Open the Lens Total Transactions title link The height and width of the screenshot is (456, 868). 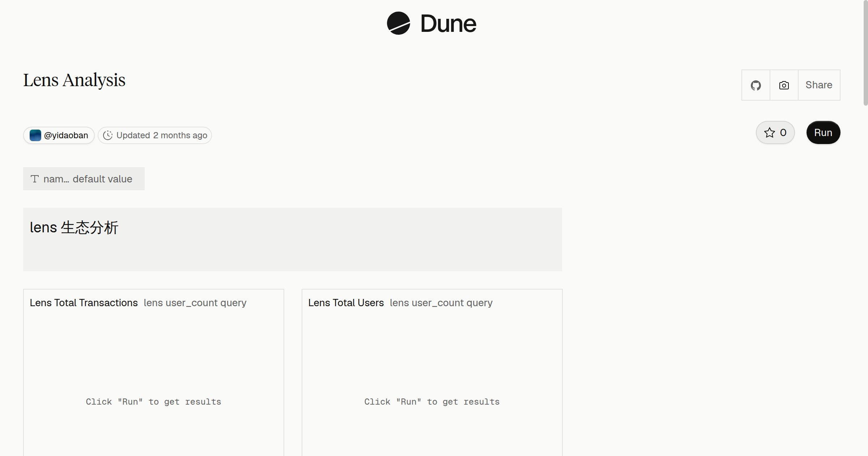[84, 303]
